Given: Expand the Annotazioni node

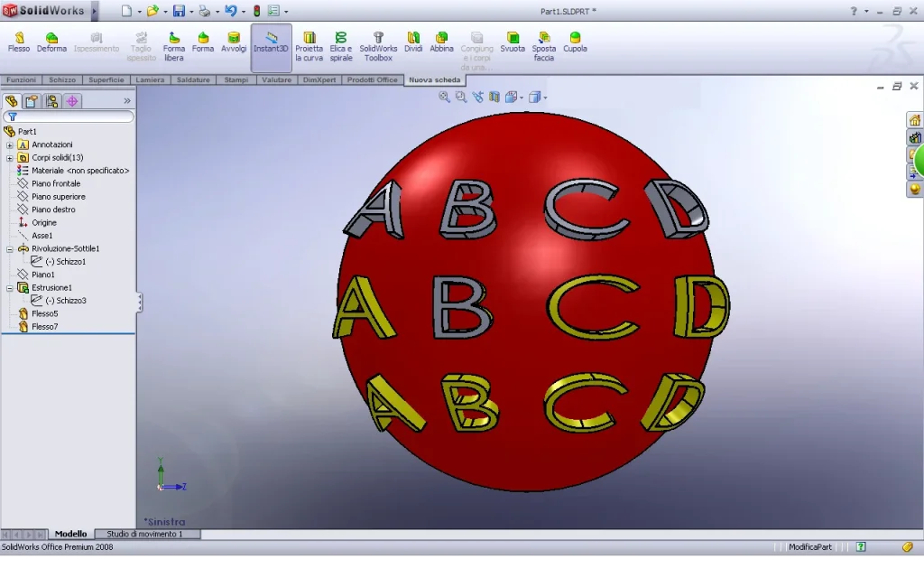Looking at the screenshot, I should pyautogui.click(x=9, y=144).
